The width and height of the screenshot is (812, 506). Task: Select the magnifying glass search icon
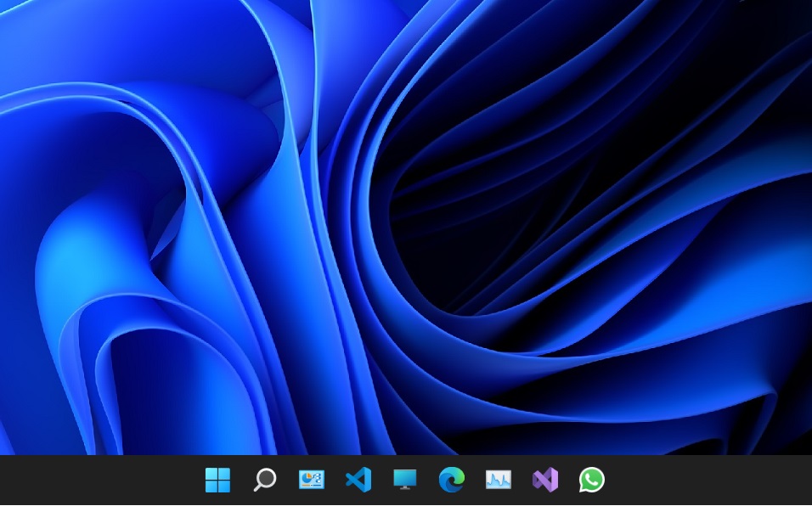click(264, 480)
